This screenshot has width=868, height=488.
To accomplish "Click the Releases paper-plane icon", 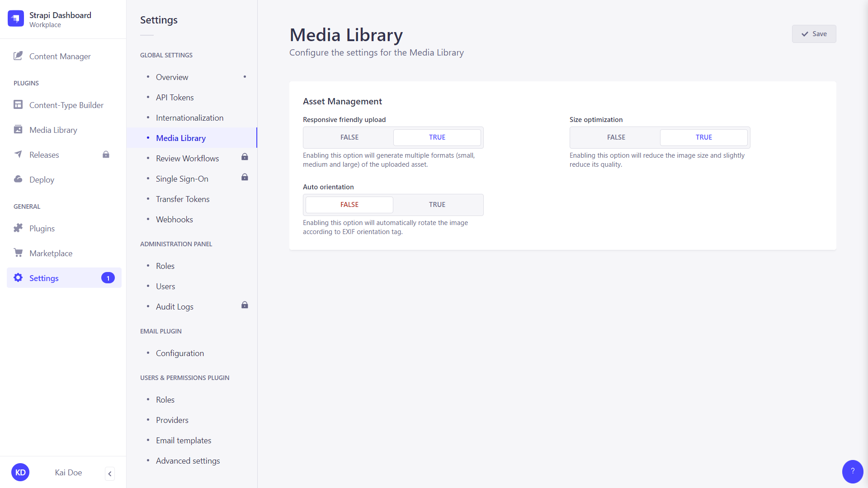I will (x=18, y=155).
